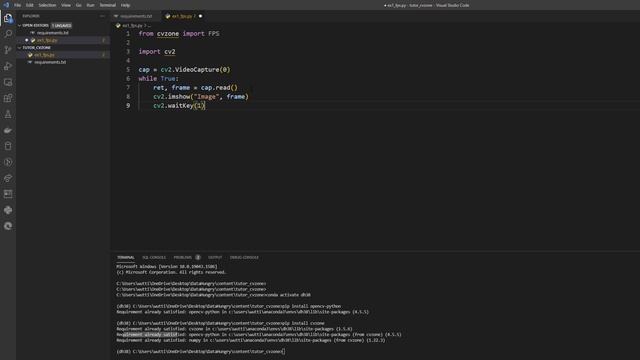Click code line 'cap = cv2.VideoCapture(0)'
This screenshot has height=360, width=640.
click(184, 70)
